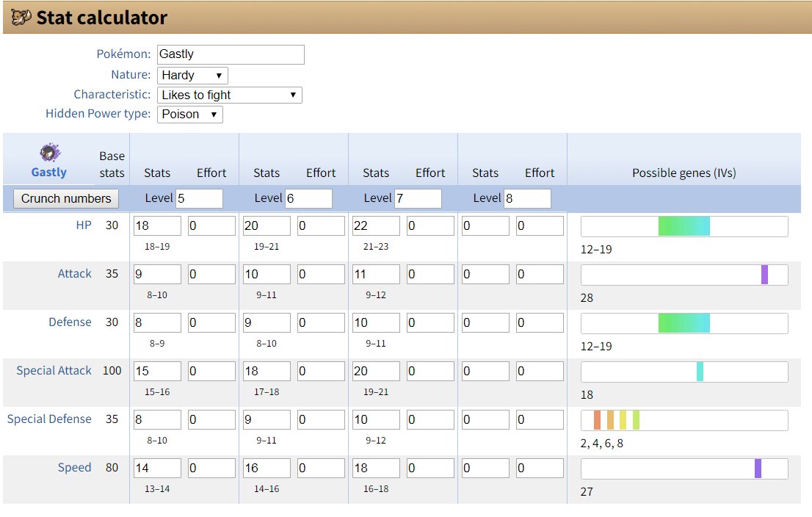Click the Level 8 input field

coord(528,198)
